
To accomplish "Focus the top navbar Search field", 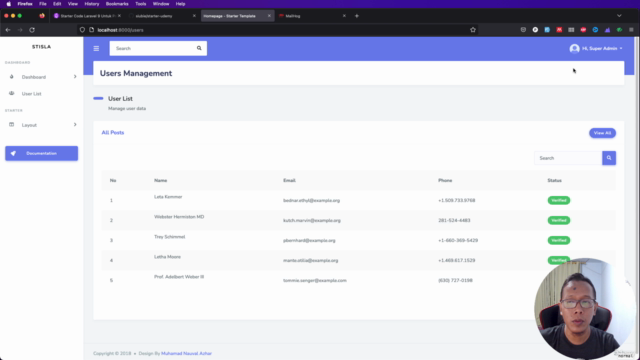I will (x=152, y=48).
